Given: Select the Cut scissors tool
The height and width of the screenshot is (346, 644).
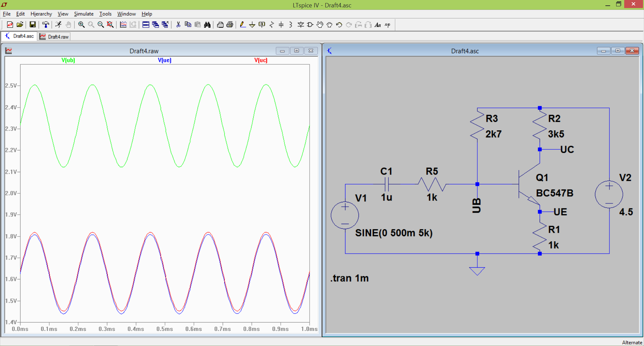Looking at the screenshot, I should 178,24.
